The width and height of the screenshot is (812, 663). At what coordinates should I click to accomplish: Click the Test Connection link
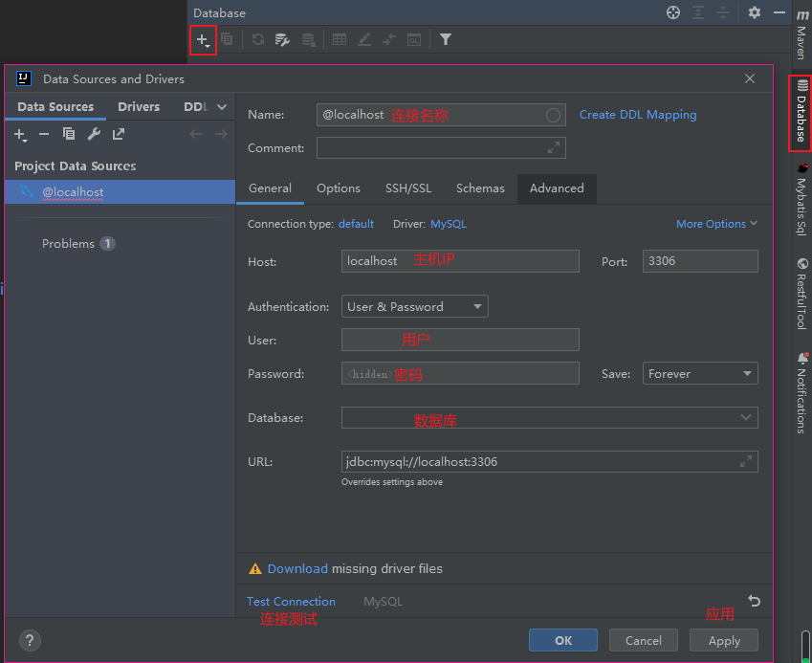coord(291,602)
